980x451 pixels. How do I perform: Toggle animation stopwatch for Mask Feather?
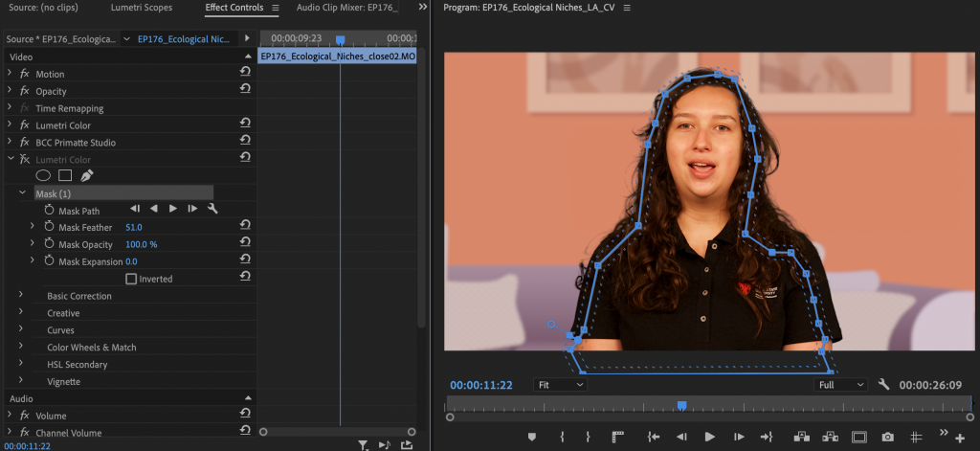coord(49,227)
